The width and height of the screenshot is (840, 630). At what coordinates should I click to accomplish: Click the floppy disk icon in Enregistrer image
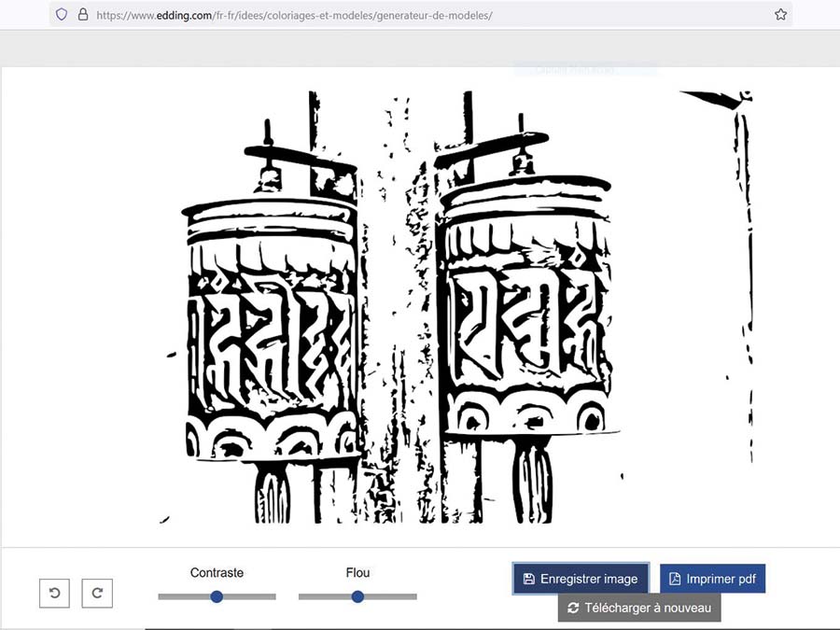tap(528, 579)
